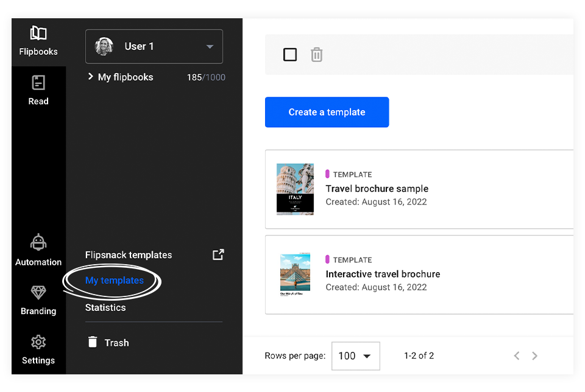Go to next page arrow
Viewport: 585px width, 392px height.
534,356
